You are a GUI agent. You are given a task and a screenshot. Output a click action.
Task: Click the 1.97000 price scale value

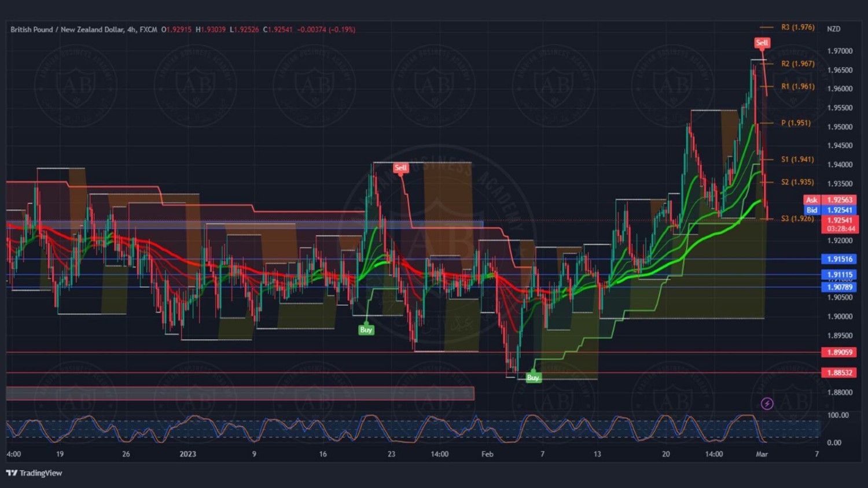pos(840,51)
